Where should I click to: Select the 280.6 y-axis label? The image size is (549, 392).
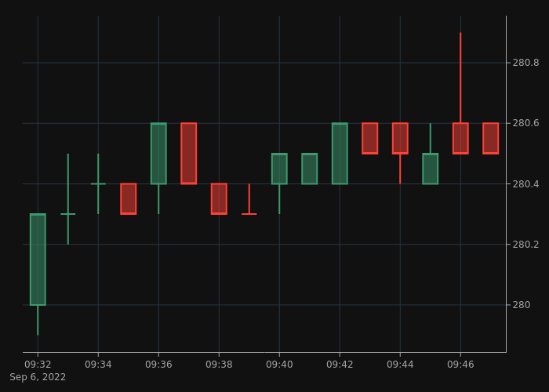(525, 123)
